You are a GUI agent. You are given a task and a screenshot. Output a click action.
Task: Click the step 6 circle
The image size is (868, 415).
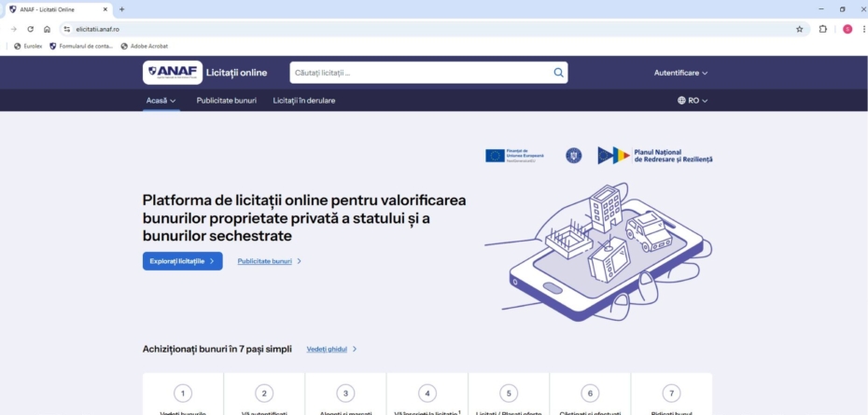click(590, 394)
